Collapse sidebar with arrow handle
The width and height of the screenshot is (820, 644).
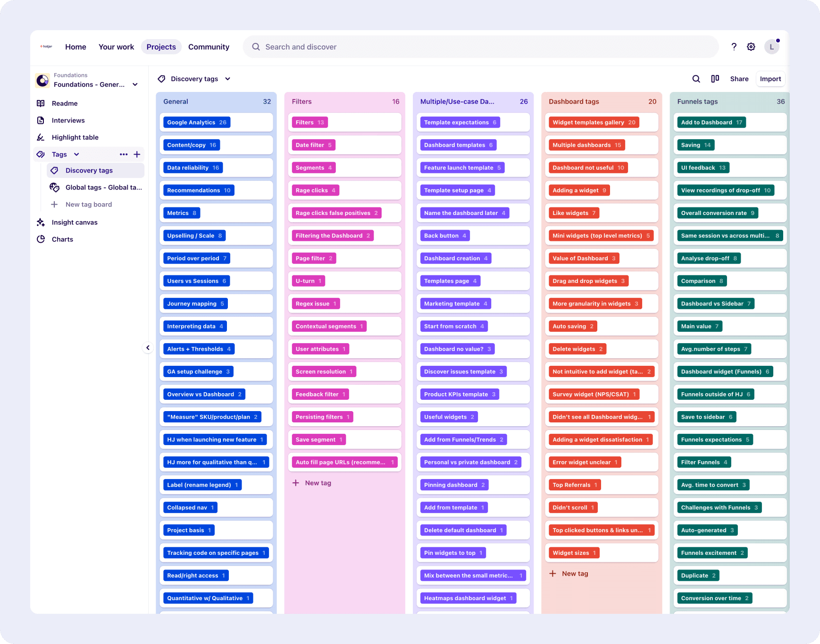(148, 347)
